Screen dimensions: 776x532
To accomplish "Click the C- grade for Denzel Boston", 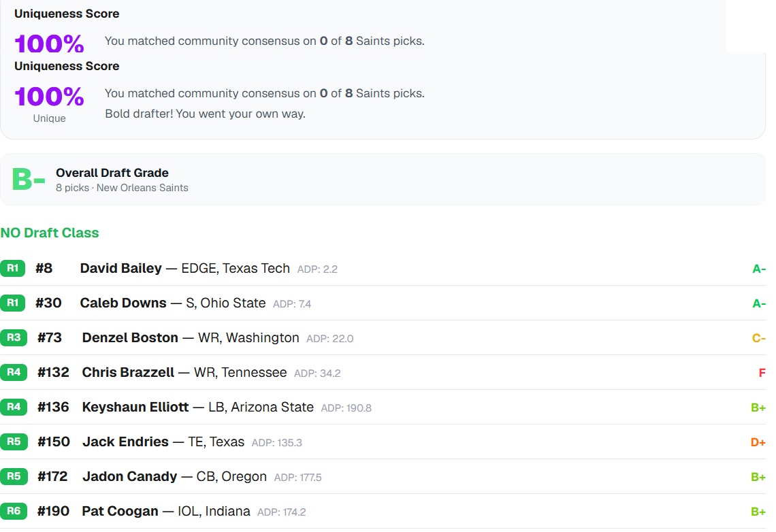I will click(x=759, y=337).
